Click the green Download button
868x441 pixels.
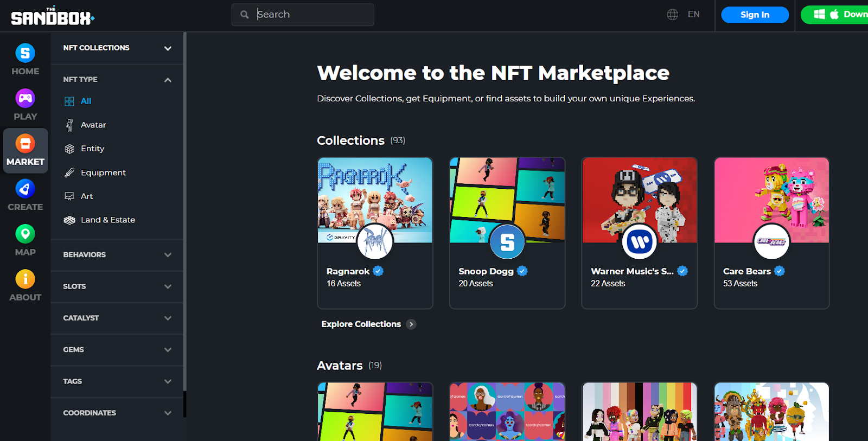point(835,15)
